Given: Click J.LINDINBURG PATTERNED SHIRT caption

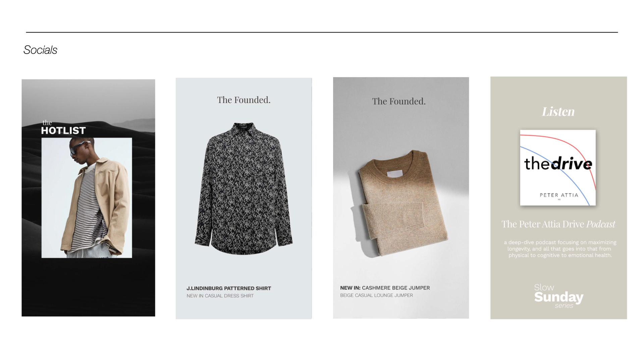Looking at the screenshot, I should pos(229,288).
